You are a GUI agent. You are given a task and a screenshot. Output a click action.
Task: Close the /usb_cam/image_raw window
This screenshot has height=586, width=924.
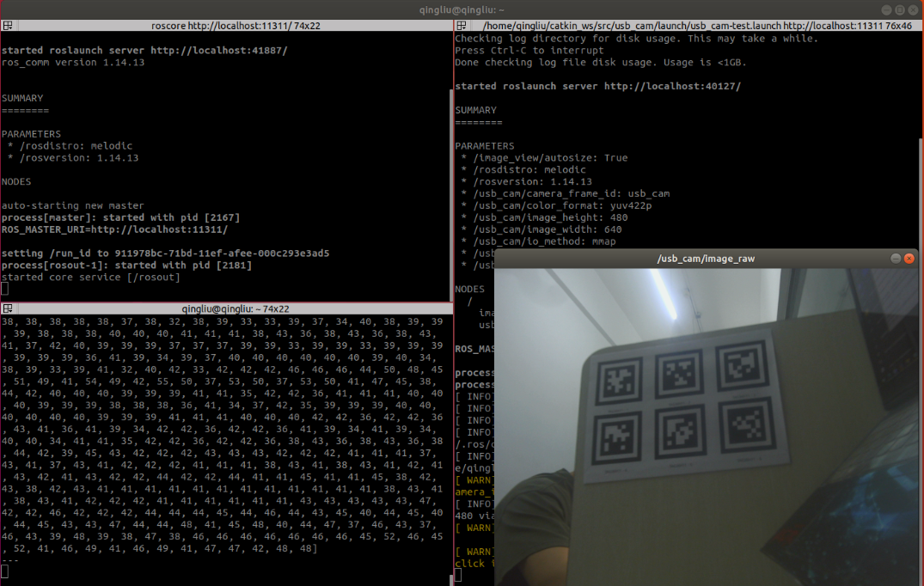tap(909, 259)
